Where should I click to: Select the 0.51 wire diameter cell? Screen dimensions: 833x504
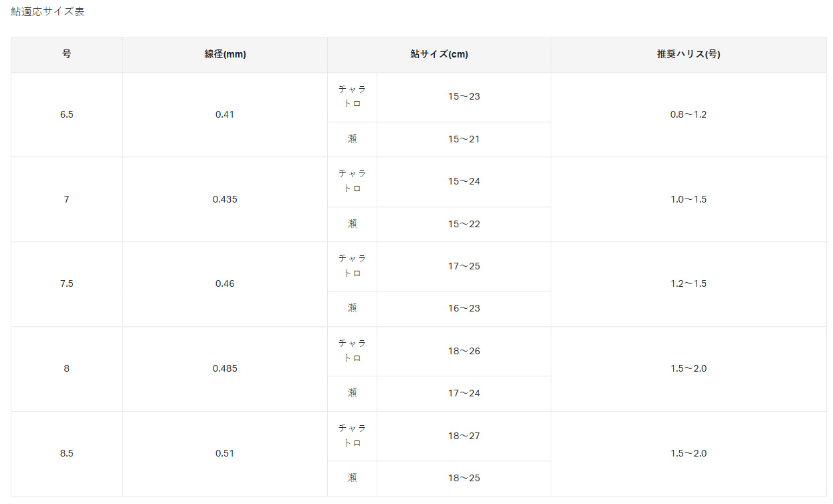225,453
